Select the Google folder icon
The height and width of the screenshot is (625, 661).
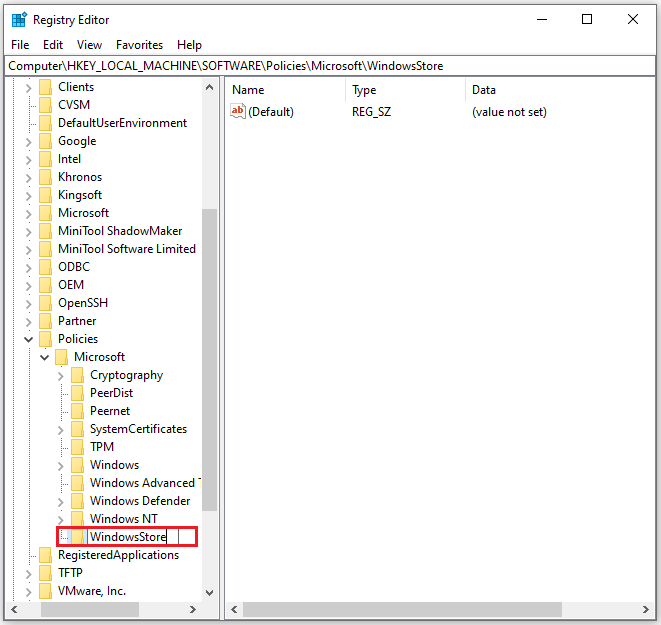45,141
